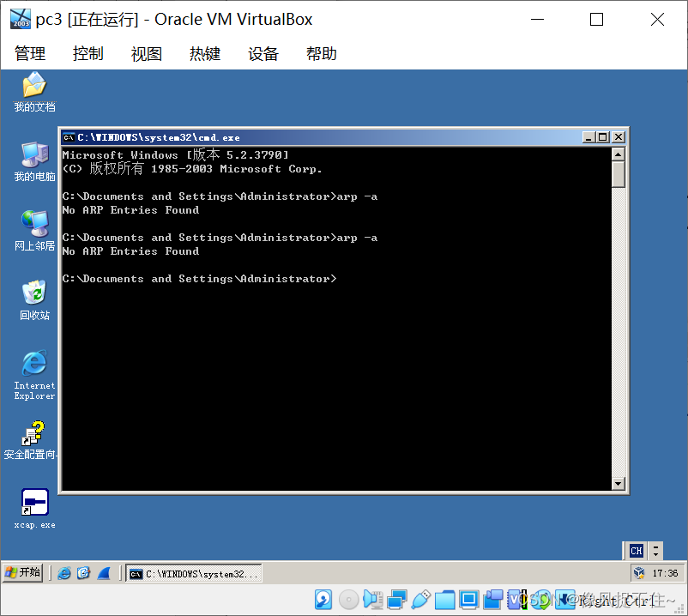
Task: Click the cmd window system menu icon
Action: tap(69, 137)
